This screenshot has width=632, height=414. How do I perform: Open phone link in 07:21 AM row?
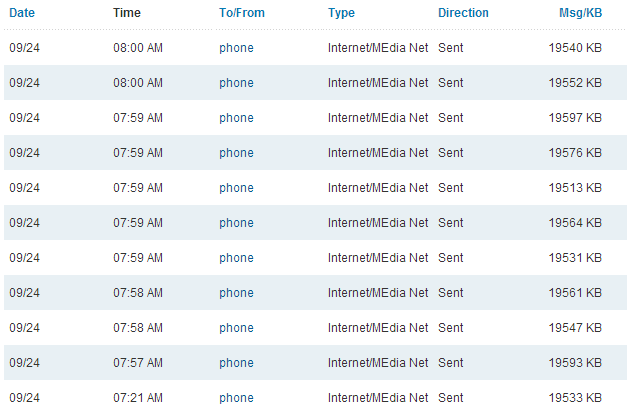236,398
